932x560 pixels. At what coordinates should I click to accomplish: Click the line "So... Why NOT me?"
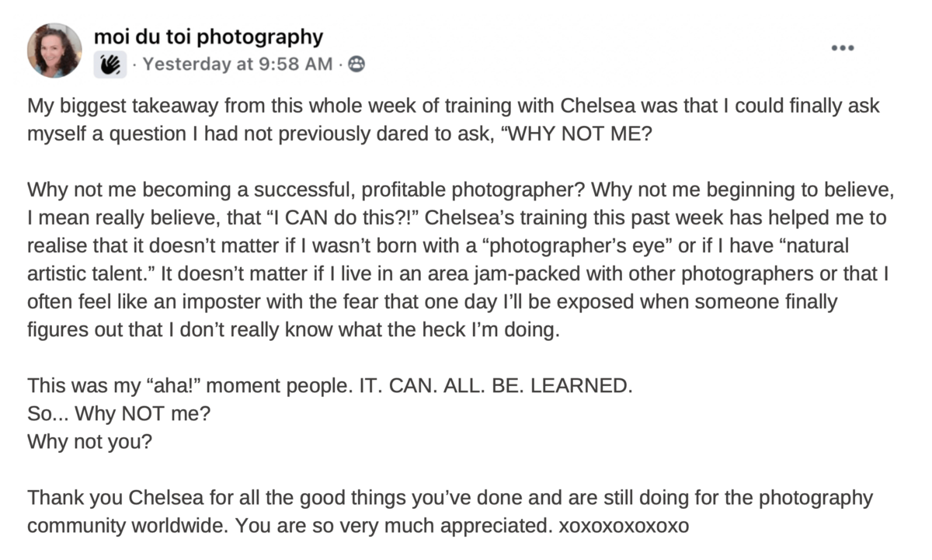pyautogui.click(x=119, y=413)
